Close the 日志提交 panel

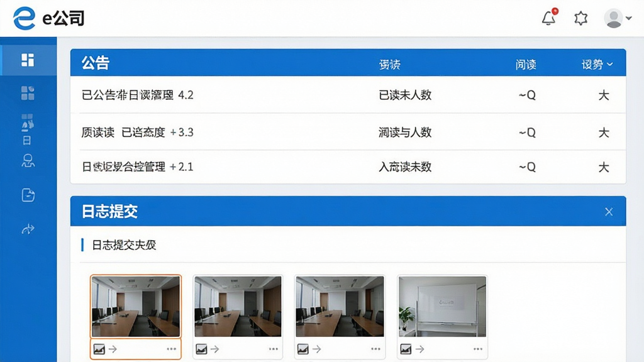click(609, 212)
